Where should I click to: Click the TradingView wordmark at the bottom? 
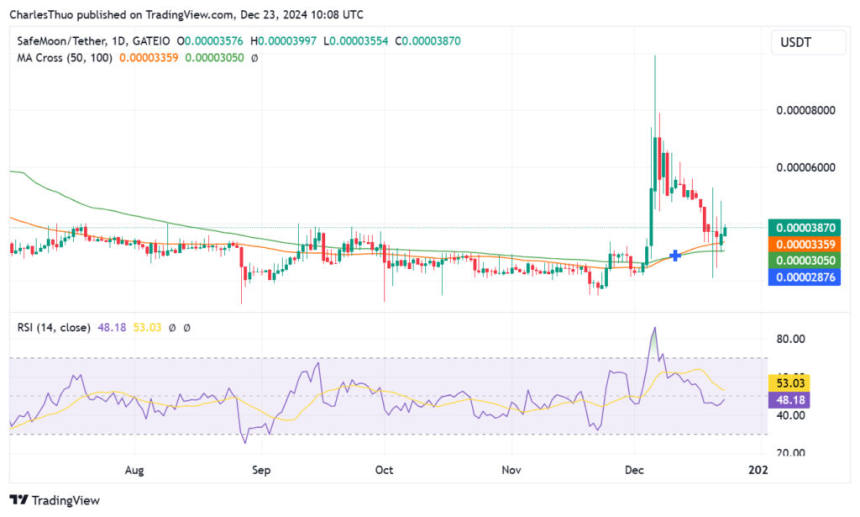click(x=66, y=500)
